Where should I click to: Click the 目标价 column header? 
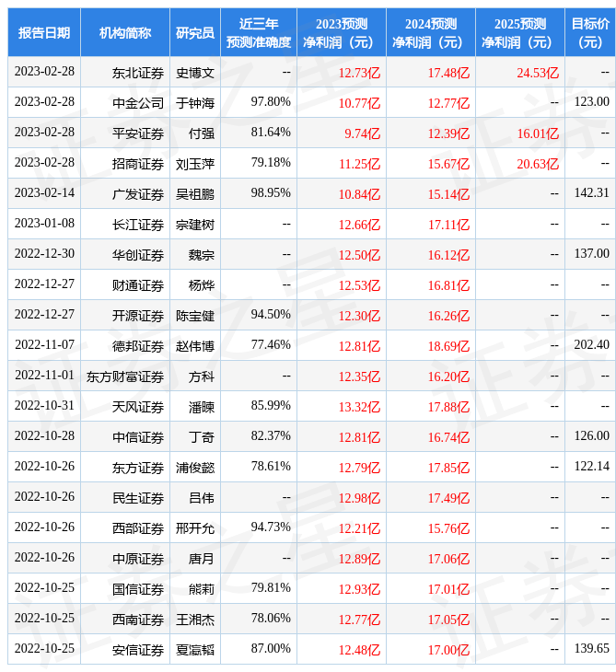pyautogui.click(x=590, y=32)
